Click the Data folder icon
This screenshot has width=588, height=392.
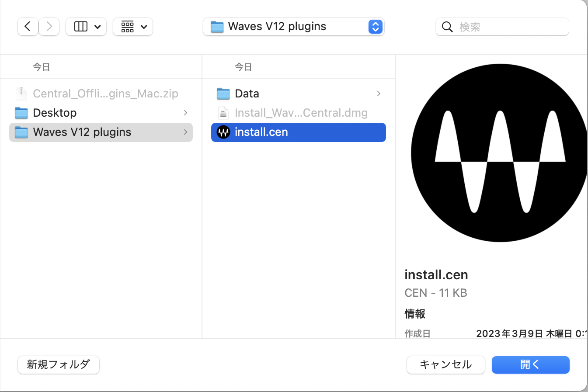(223, 94)
